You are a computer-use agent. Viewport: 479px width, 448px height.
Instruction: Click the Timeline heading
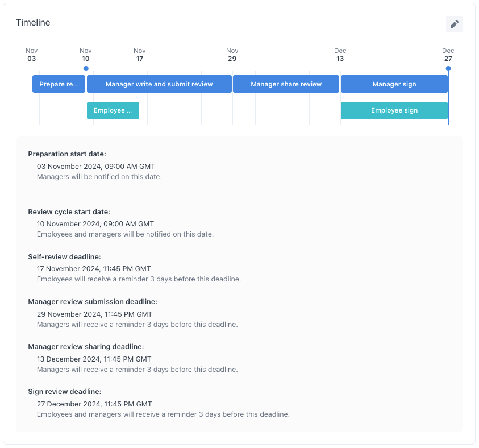coord(32,23)
